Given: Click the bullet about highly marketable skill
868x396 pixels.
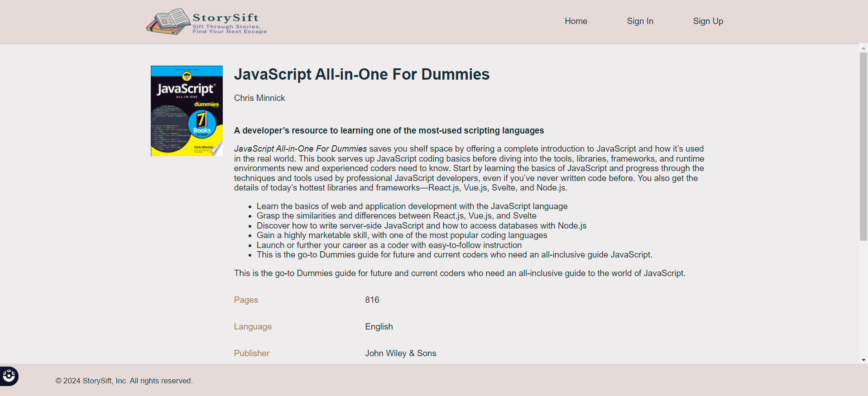Looking at the screenshot, I should [402, 235].
